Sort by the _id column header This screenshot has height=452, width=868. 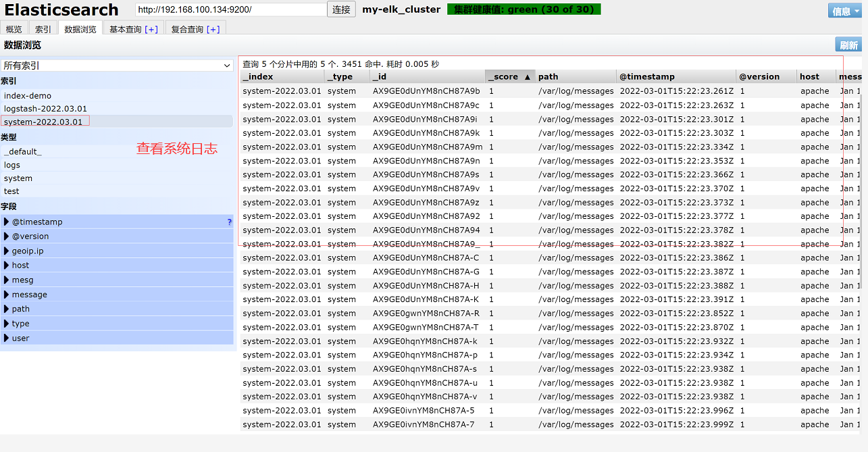(x=427, y=77)
